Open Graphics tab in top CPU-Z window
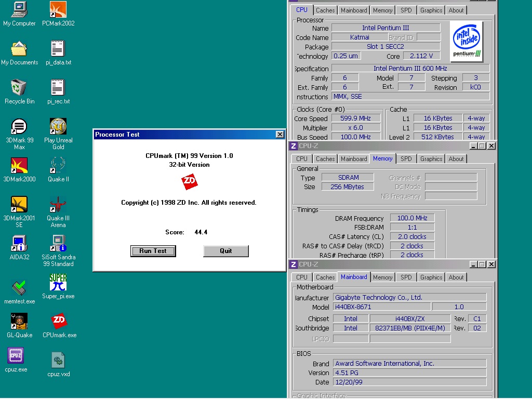Screen dimensions: 532x399 (431, 10)
